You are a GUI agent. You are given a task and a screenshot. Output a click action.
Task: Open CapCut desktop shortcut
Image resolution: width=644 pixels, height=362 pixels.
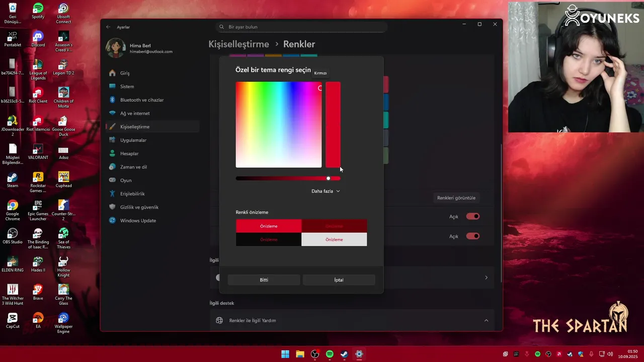pyautogui.click(x=13, y=321)
